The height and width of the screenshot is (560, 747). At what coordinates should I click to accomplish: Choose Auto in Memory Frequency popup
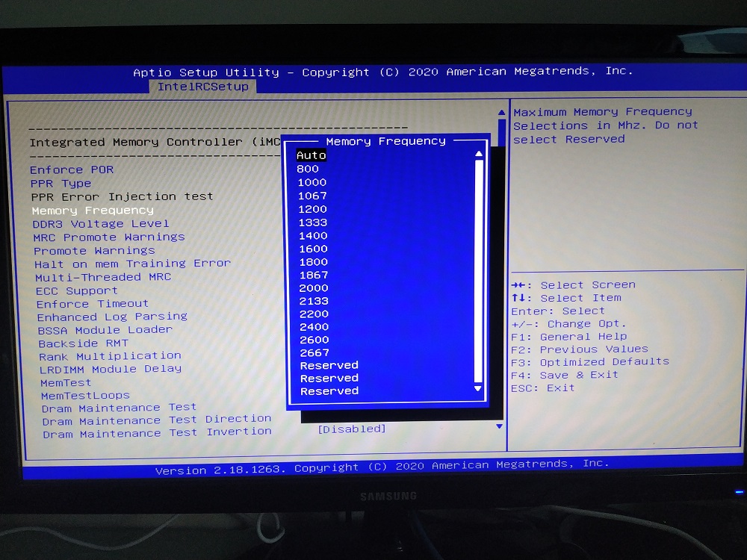click(x=311, y=155)
